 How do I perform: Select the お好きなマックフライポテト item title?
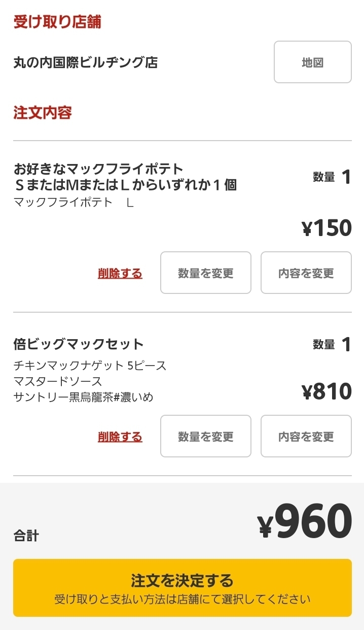tap(125, 176)
